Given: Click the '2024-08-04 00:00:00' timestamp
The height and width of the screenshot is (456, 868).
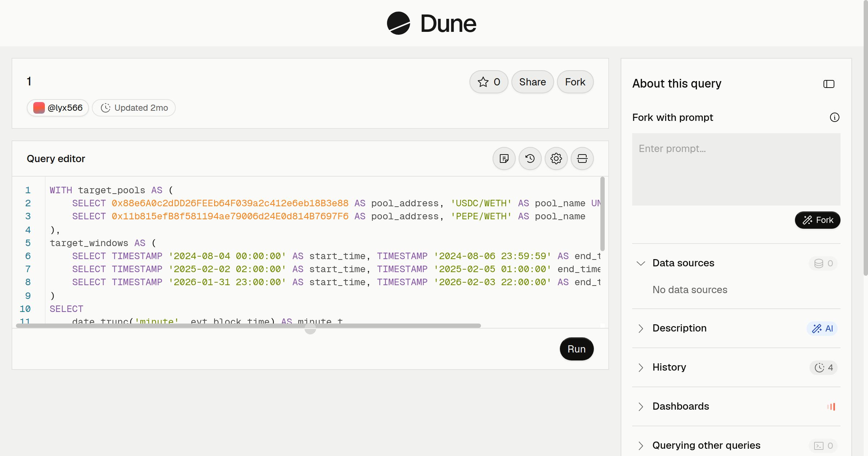Looking at the screenshot, I should (227, 256).
